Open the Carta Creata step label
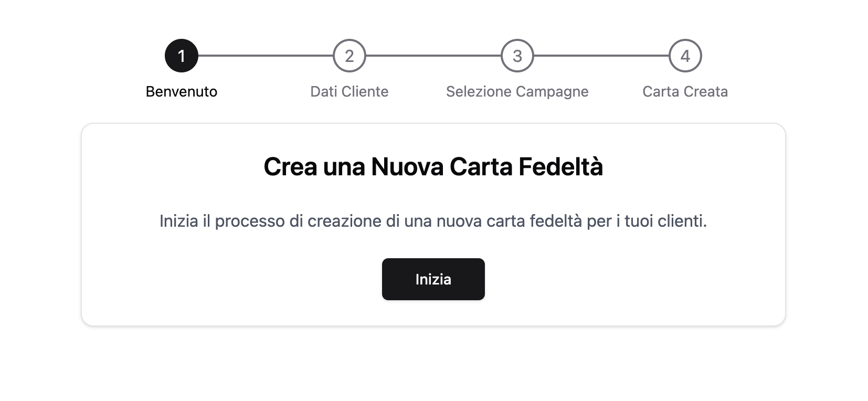Screen dimensions: 868x401 pos(685,91)
